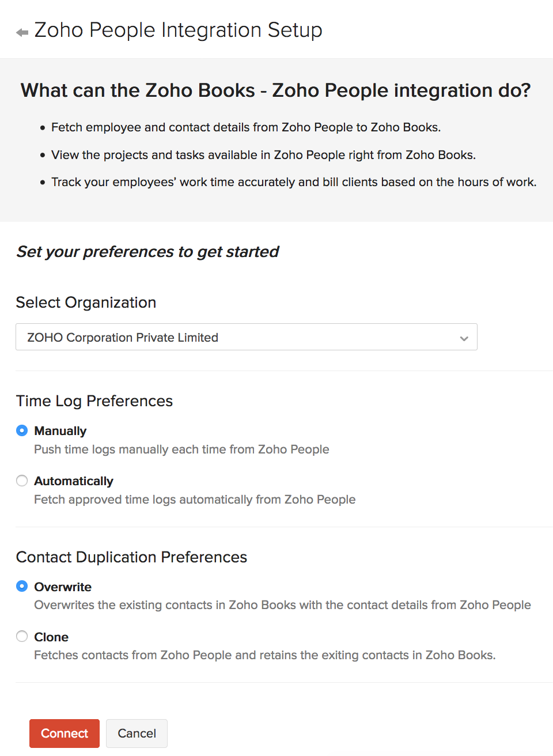Click the Time Log Preferences section heading
This screenshot has width=553, height=756.
(94, 401)
